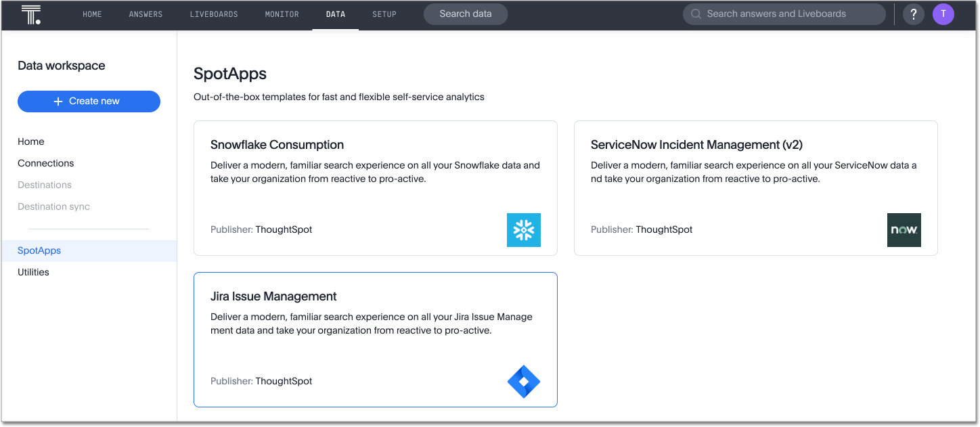The image size is (980, 427).
Task: Switch to the Answers tab
Action: tap(146, 14)
